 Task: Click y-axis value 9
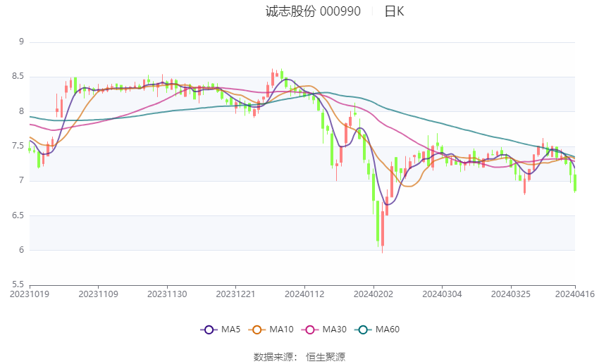[x=21, y=42]
